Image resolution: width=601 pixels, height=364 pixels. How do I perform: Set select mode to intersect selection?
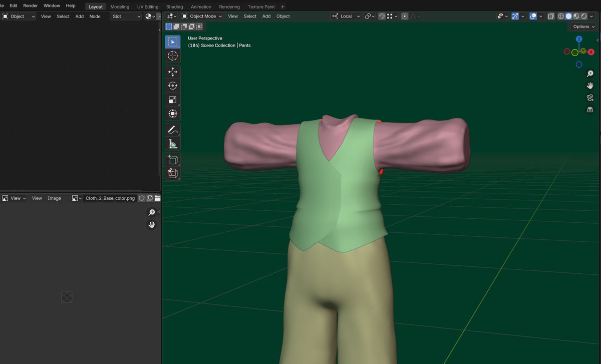point(199,27)
